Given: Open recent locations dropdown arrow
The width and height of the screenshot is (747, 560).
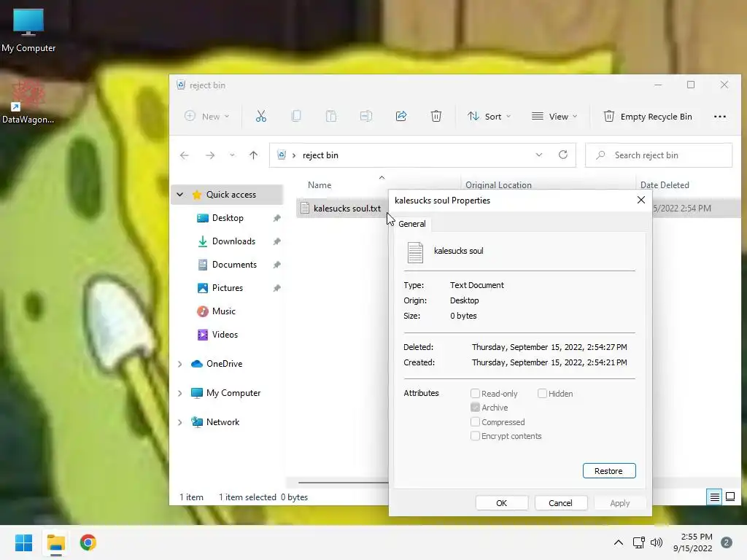Looking at the screenshot, I should pyautogui.click(x=232, y=155).
